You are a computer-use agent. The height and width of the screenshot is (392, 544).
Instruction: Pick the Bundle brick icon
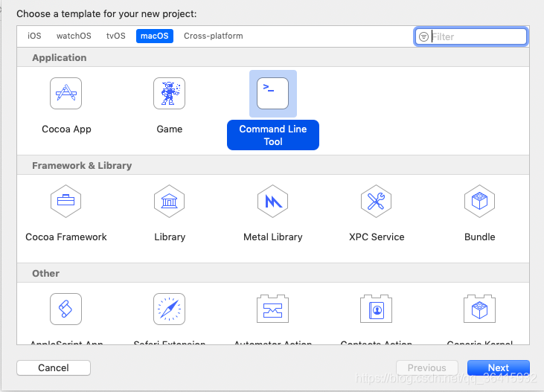click(479, 201)
